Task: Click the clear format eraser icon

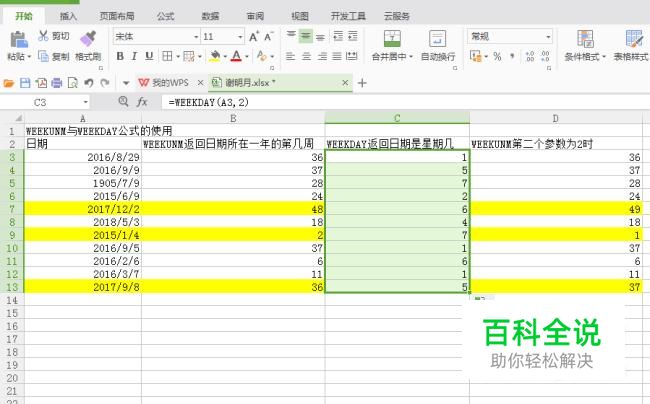Action: click(261, 56)
